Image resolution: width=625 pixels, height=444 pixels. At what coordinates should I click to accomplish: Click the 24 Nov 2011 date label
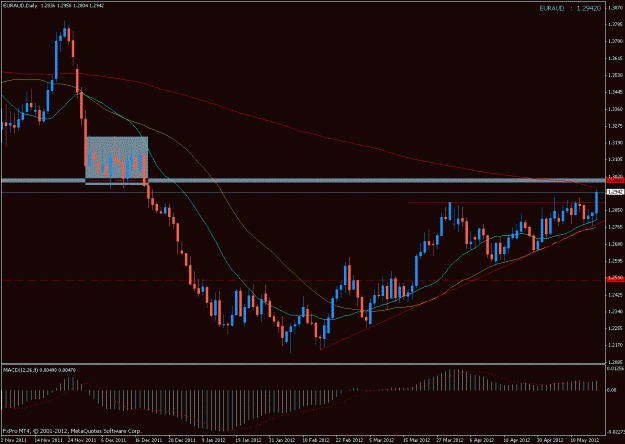pyautogui.click(x=82, y=440)
